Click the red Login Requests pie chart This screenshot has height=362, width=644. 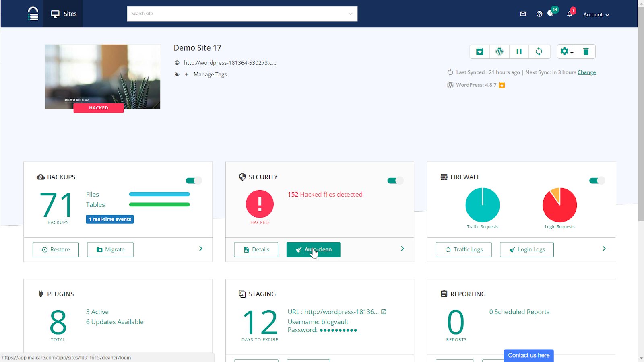click(559, 205)
